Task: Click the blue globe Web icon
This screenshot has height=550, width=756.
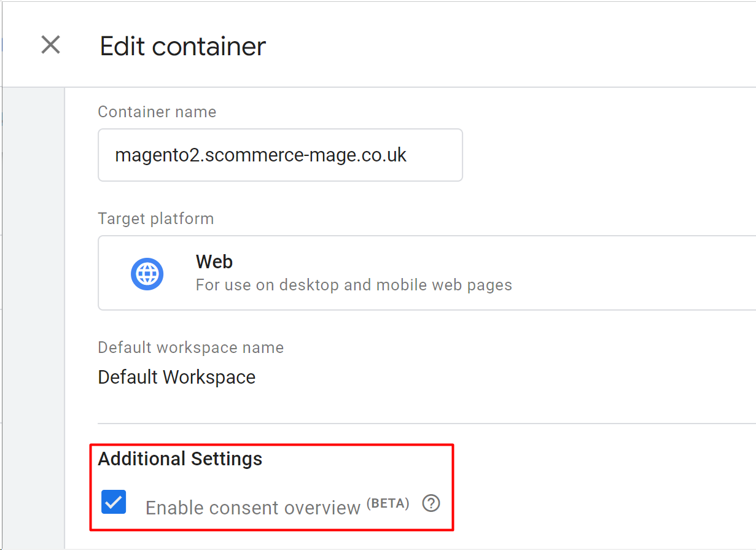Action: click(147, 274)
